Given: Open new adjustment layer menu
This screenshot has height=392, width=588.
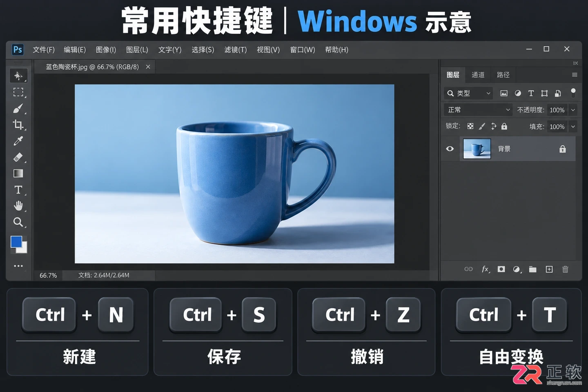Looking at the screenshot, I should pyautogui.click(x=517, y=269).
